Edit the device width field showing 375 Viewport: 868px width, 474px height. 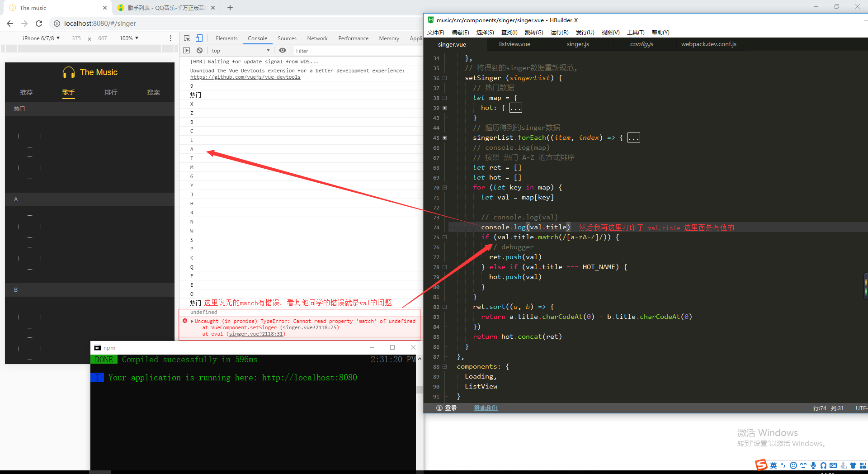(x=76, y=38)
